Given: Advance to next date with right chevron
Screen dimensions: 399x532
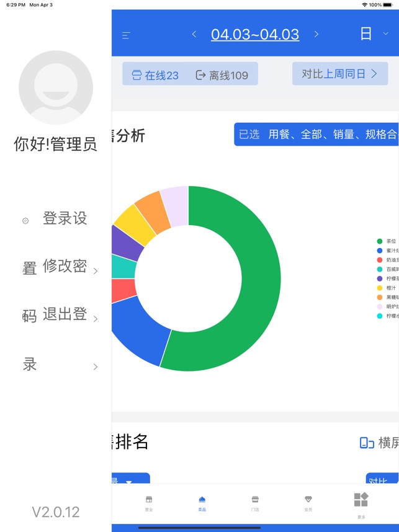Looking at the screenshot, I should pyautogui.click(x=316, y=34).
